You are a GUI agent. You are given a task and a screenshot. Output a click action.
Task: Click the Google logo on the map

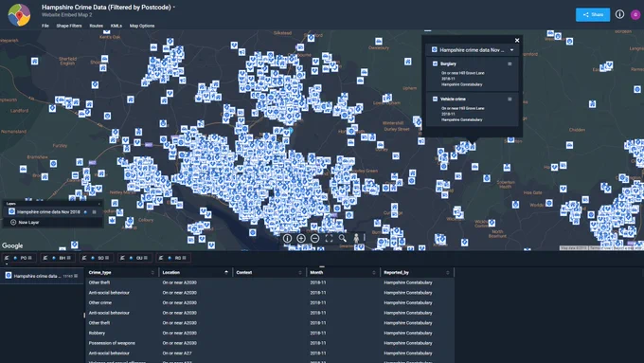12,245
